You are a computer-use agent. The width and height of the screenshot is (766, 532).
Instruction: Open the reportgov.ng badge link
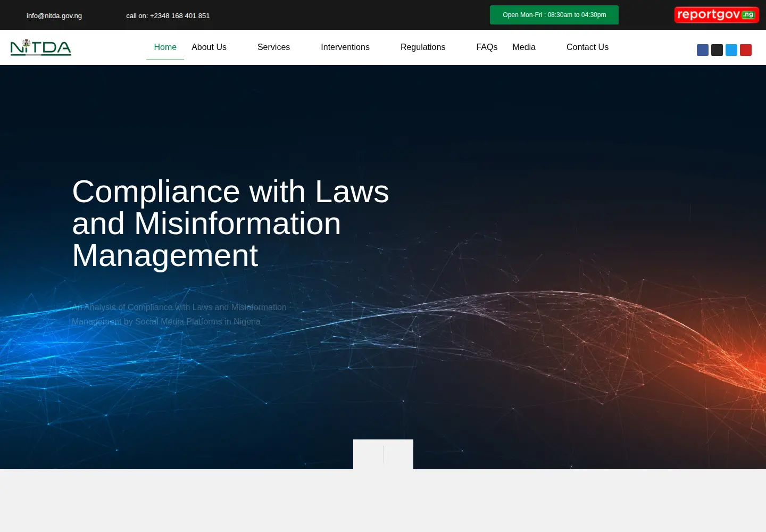[x=717, y=15]
